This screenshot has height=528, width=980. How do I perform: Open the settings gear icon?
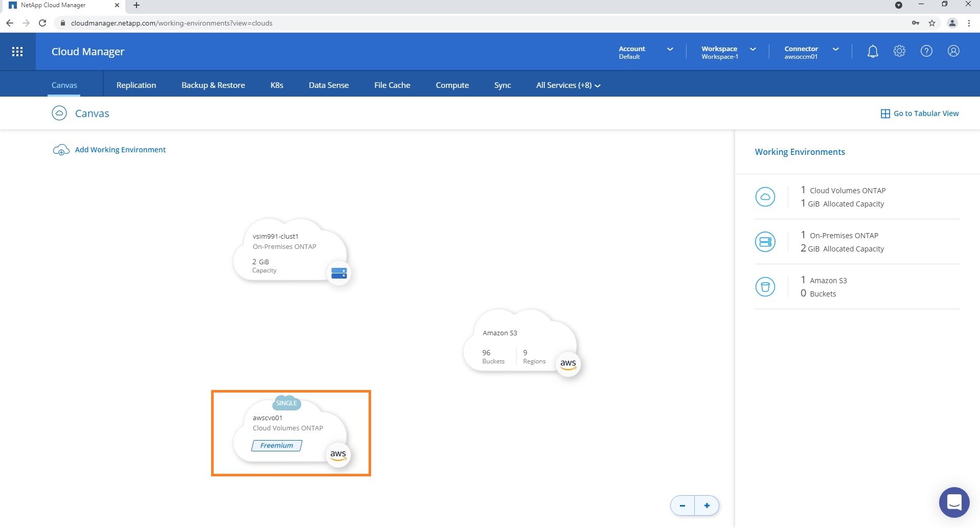point(899,52)
